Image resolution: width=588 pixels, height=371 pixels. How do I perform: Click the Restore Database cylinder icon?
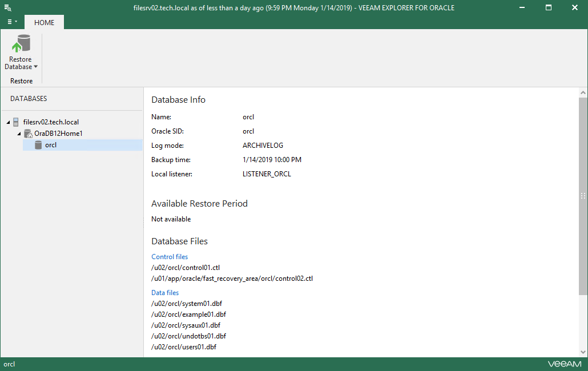click(x=21, y=43)
